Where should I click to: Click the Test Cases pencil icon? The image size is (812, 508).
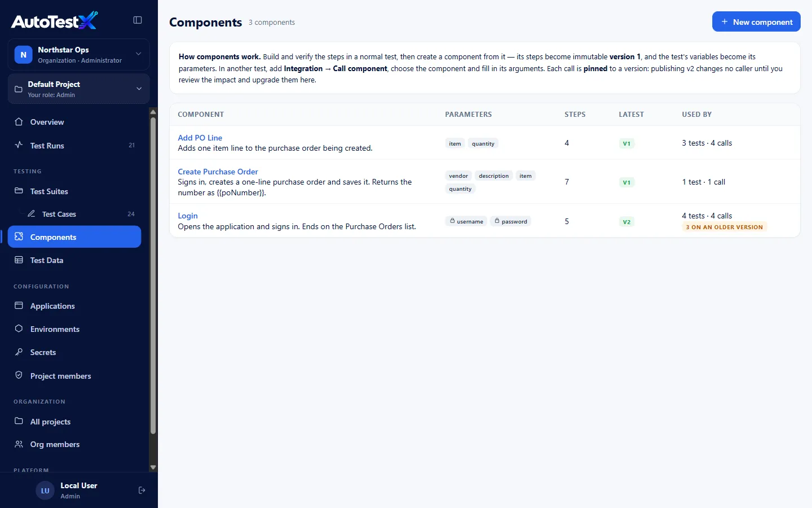point(32,214)
